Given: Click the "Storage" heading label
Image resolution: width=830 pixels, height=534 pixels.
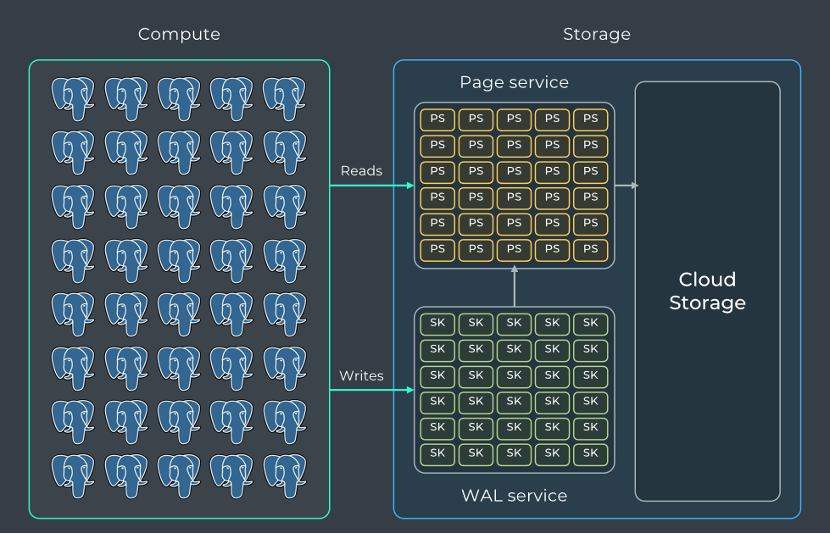Looking at the screenshot, I should pos(597,34).
